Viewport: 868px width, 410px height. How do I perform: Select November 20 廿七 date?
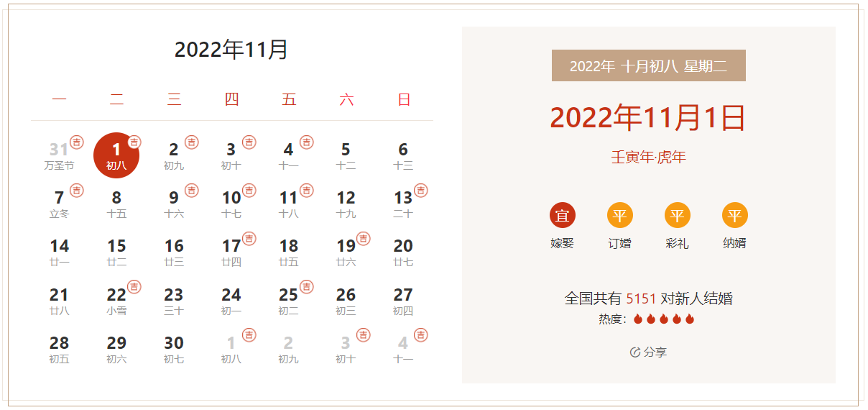point(403,252)
